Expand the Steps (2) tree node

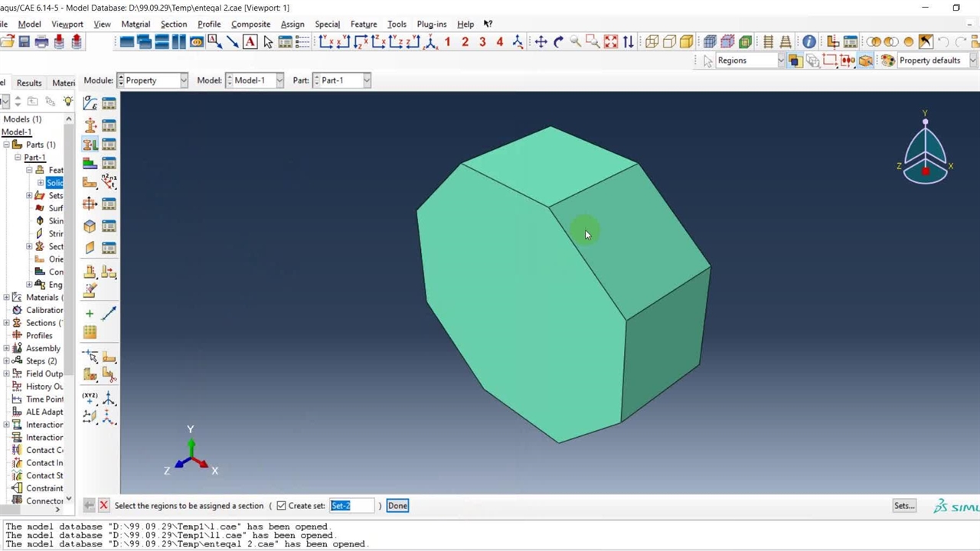click(x=7, y=361)
